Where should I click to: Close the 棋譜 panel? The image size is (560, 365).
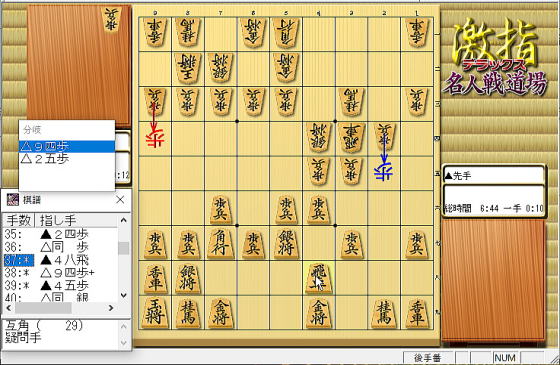point(120,200)
